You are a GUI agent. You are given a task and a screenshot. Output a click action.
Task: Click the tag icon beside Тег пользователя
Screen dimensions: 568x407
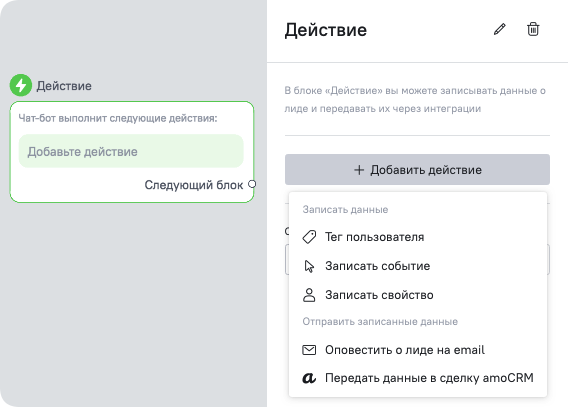coord(309,237)
